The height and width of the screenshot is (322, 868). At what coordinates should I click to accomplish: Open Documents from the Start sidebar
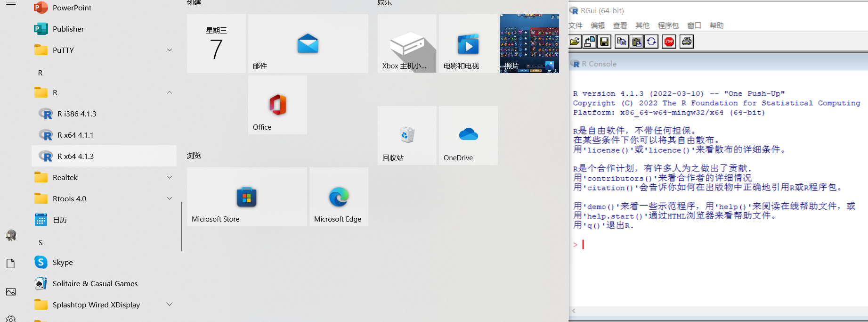[x=11, y=264]
